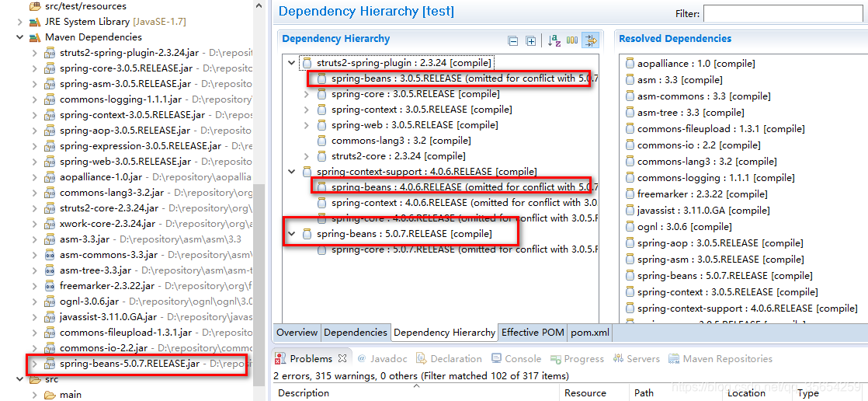Expand spring-web : 3.0.5.RELEASE in hierarchy
The width and height of the screenshot is (868, 401).
pos(307,125)
